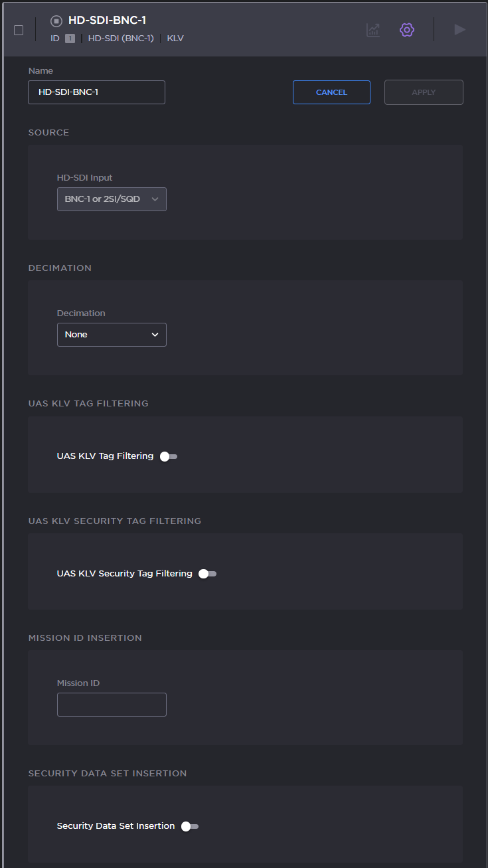Click the Apply button

(424, 92)
